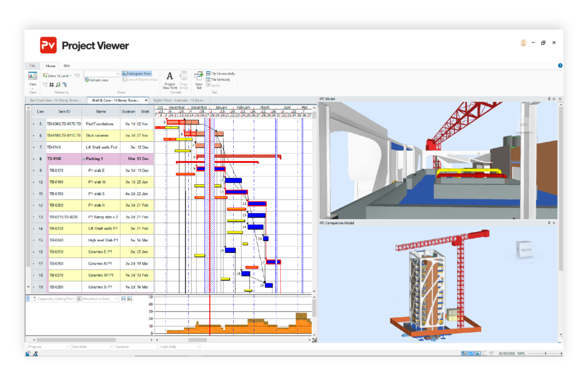
Task: Select the Shell & Core - 14 Storey Tower tab
Action: (x=115, y=100)
